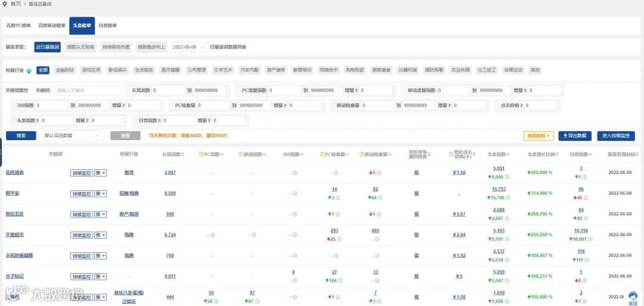Switch to 百度移动榜单 tab

[52, 26]
